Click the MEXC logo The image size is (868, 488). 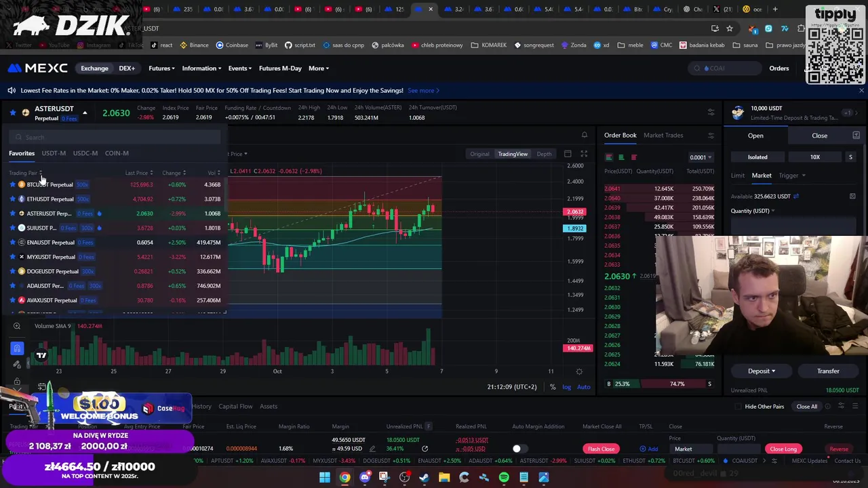click(x=38, y=68)
